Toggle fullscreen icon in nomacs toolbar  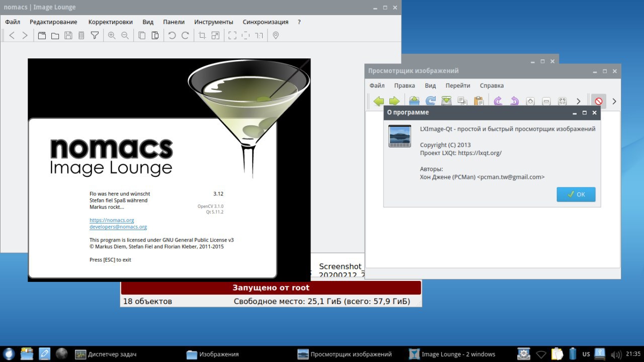click(x=232, y=35)
